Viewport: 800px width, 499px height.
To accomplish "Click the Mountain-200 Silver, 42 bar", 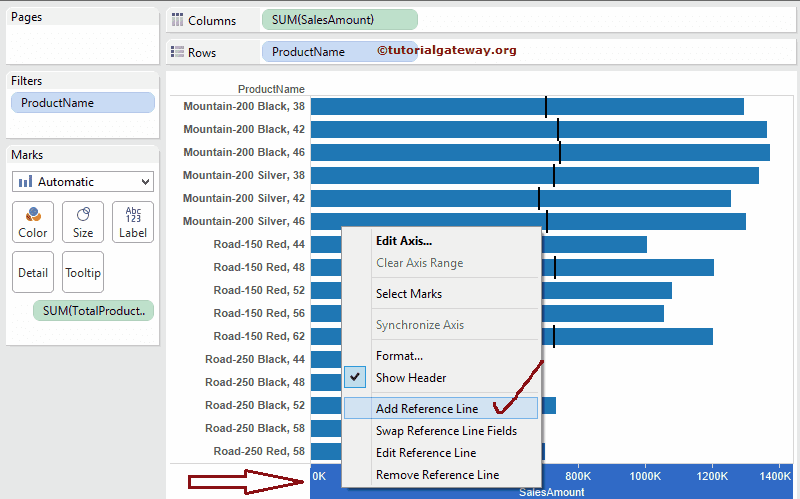I will click(520, 198).
